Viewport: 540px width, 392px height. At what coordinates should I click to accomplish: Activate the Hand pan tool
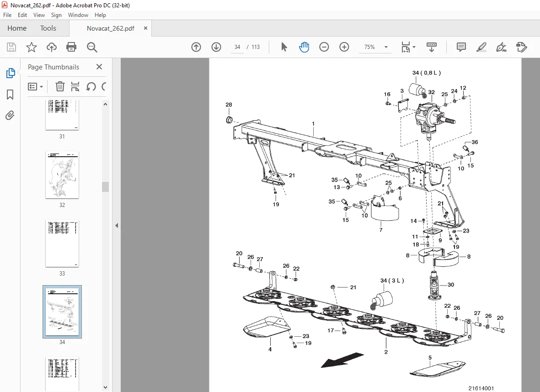(x=304, y=47)
